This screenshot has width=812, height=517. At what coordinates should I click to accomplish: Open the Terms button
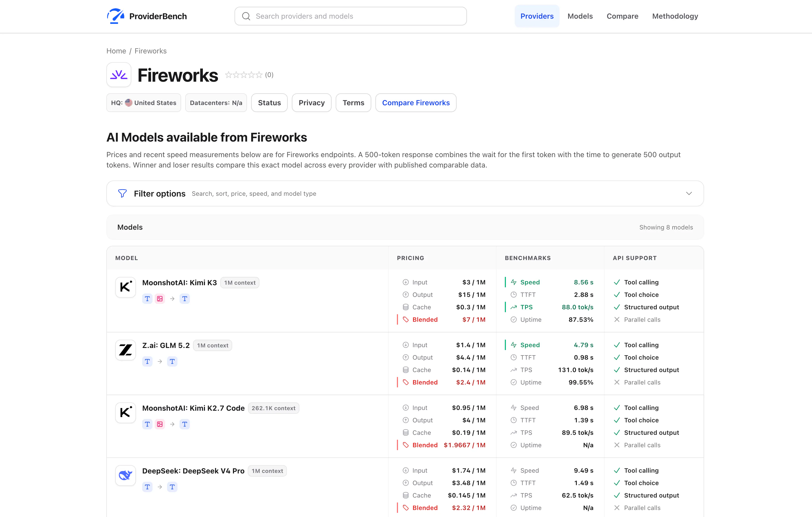tap(353, 103)
